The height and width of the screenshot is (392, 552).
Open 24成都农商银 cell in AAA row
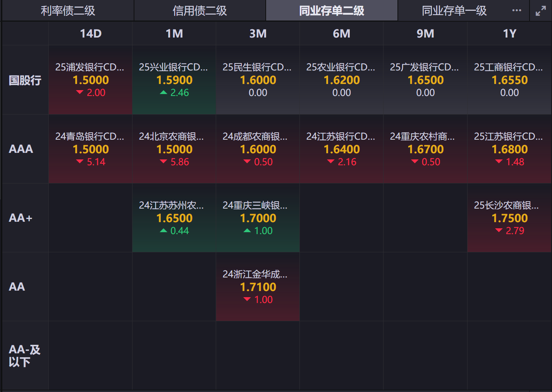[x=258, y=149]
